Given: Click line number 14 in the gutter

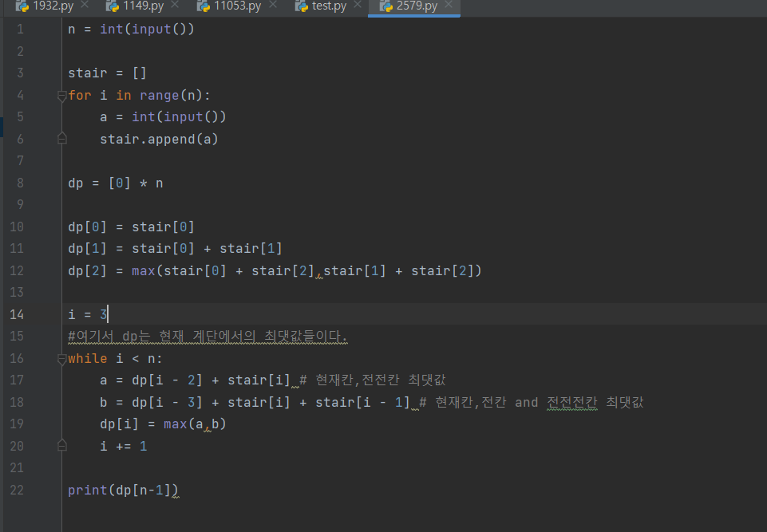Looking at the screenshot, I should click(17, 314).
